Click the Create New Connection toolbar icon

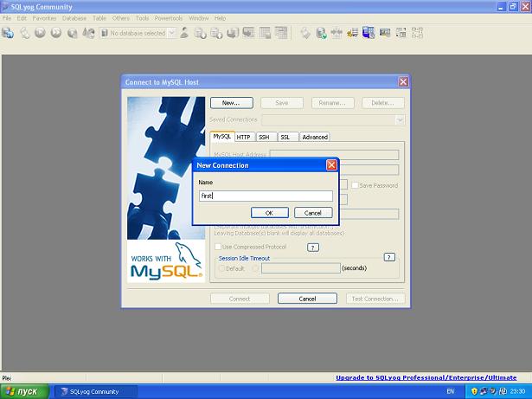pos(8,33)
